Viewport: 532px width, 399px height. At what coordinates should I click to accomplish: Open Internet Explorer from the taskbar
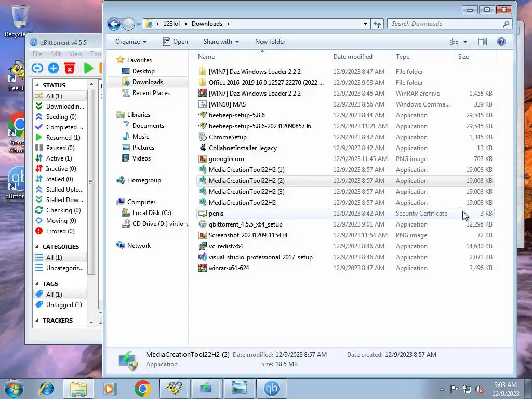tap(46, 389)
